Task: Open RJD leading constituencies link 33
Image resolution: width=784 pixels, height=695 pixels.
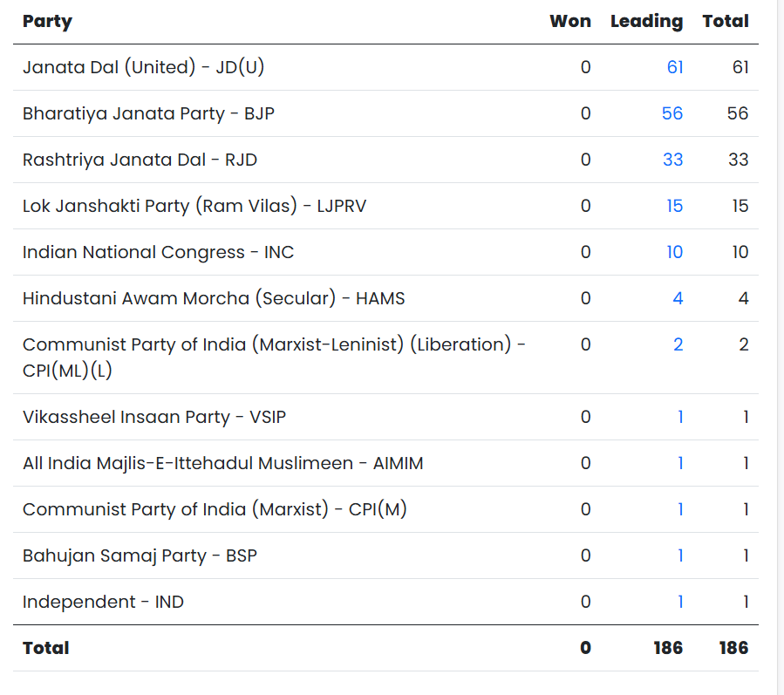Action: pos(672,160)
